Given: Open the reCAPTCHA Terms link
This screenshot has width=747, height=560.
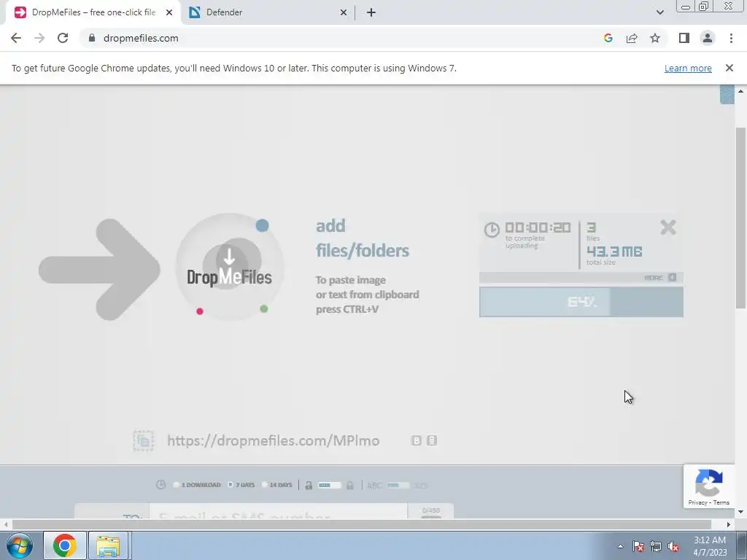Looking at the screenshot, I should (x=721, y=502).
